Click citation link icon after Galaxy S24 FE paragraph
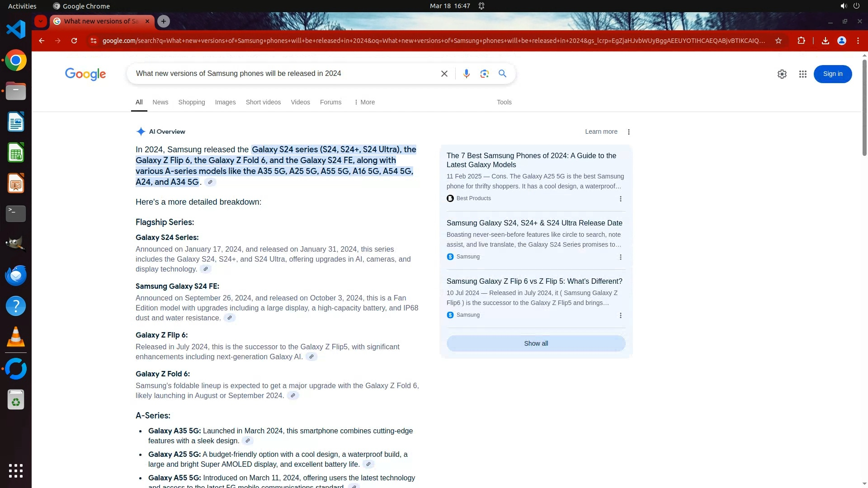868x488 pixels. coord(230,318)
